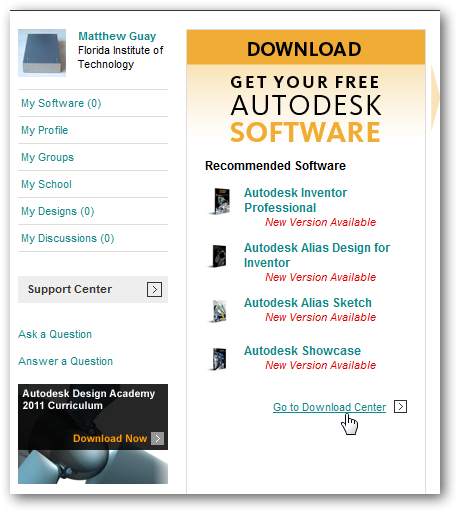Image resolution: width=458 pixels, height=512 pixels.
Task: Open My Software (0)
Action: tap(61, 103)
